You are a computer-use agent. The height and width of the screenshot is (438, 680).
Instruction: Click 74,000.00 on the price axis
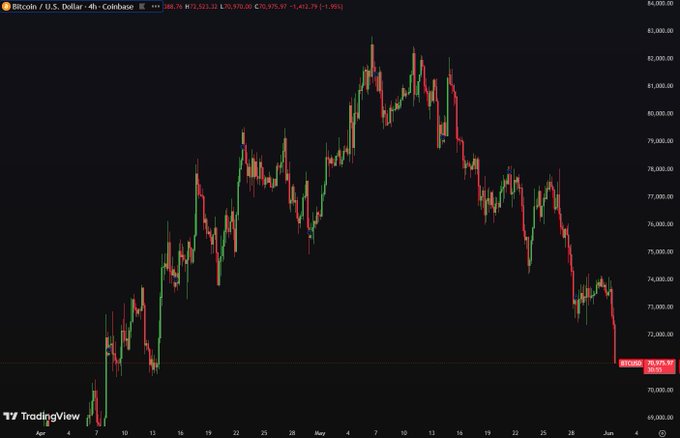660,279
